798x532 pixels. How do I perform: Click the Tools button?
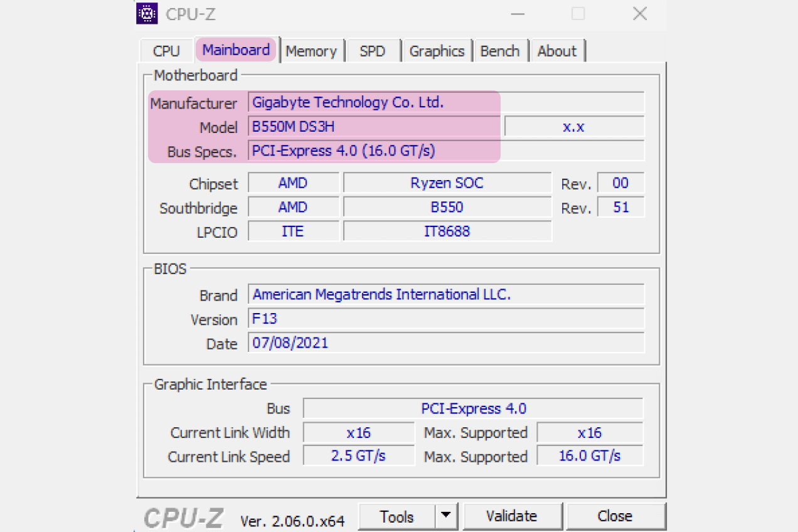(396, 516)
